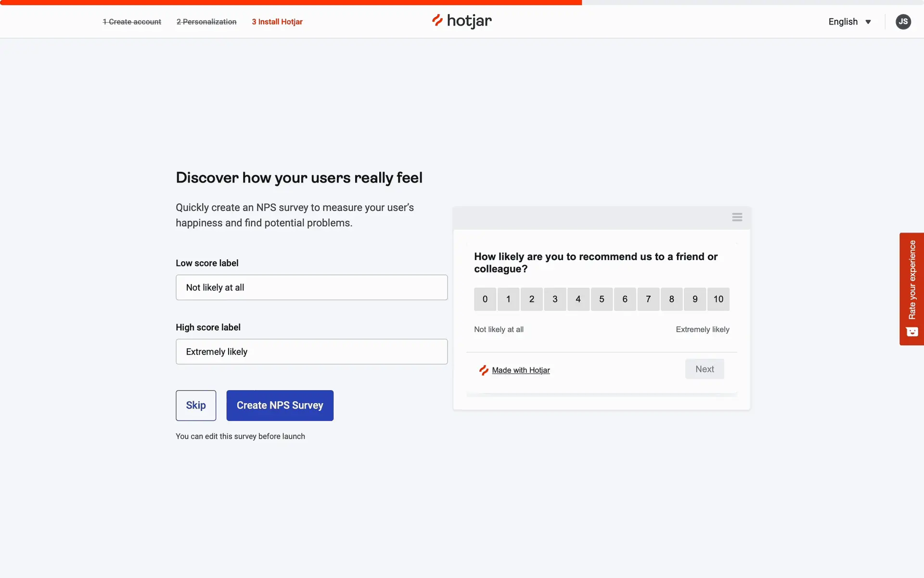Screen dimensions: 924x578
Task: Open the Install Hotjar step
Action: tap(277, 22)
